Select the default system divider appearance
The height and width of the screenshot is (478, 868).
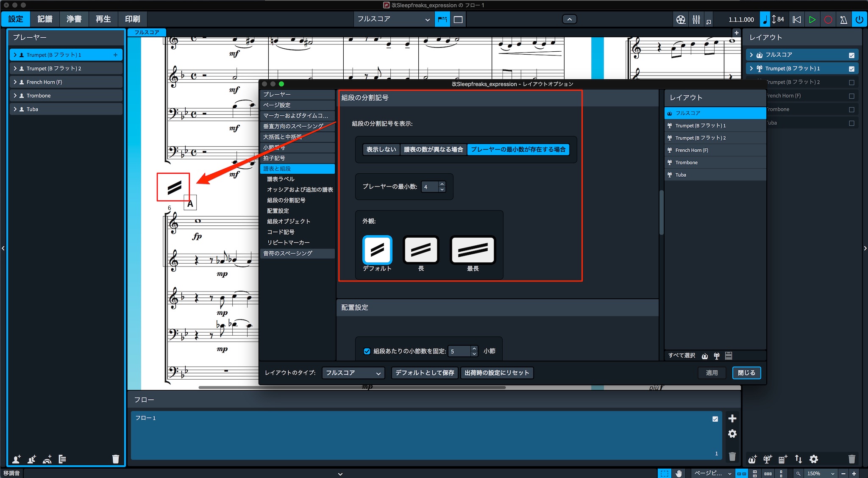pyautogui.click(x=377, y=250)
